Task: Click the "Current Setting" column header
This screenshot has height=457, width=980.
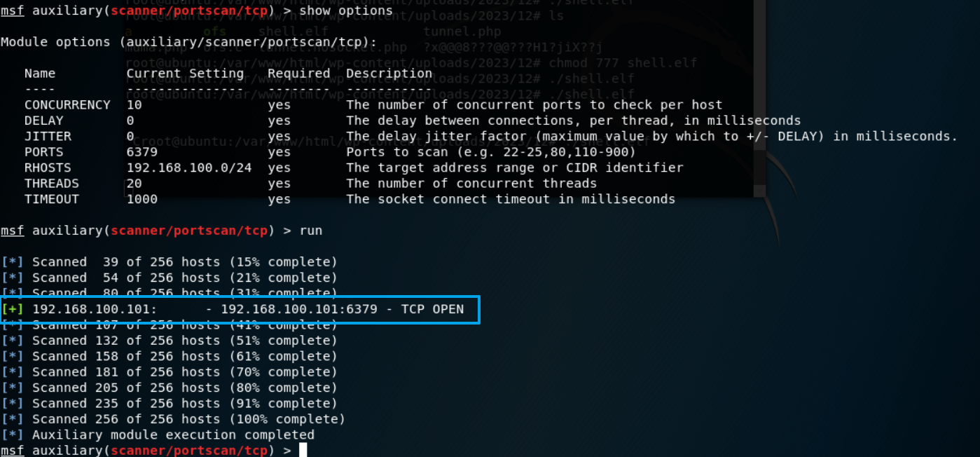Action: pos(185,74)
